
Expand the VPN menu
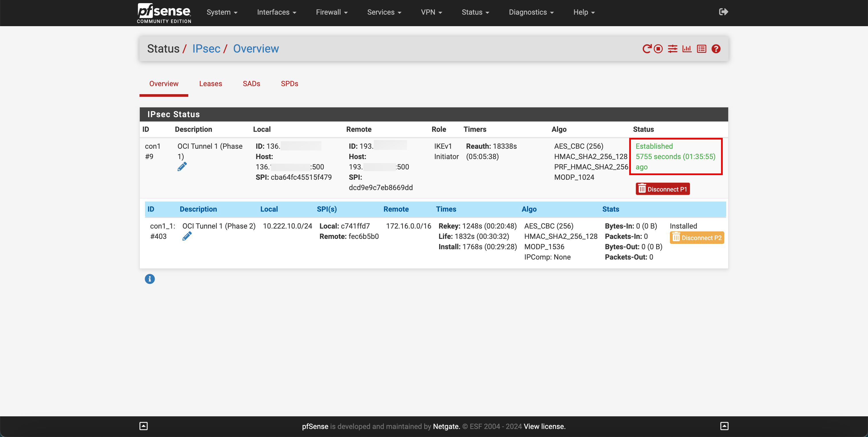pos(432,12)
